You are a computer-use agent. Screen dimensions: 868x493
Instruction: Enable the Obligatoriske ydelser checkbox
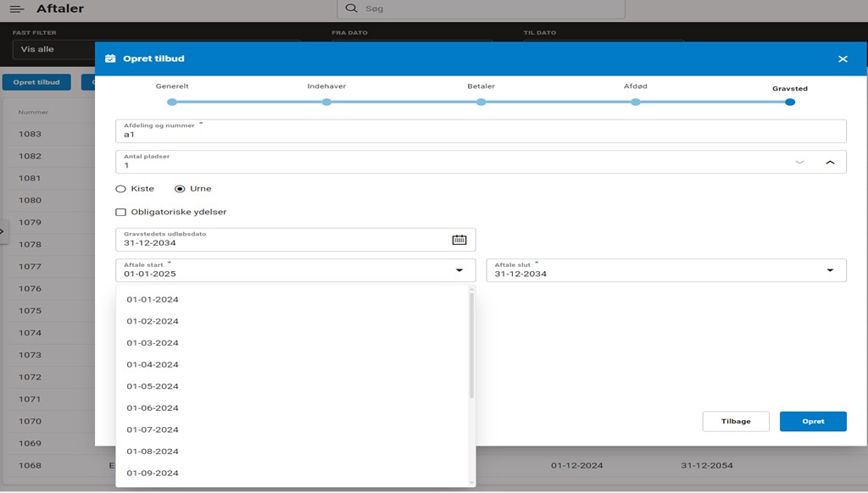pos(120,212)
